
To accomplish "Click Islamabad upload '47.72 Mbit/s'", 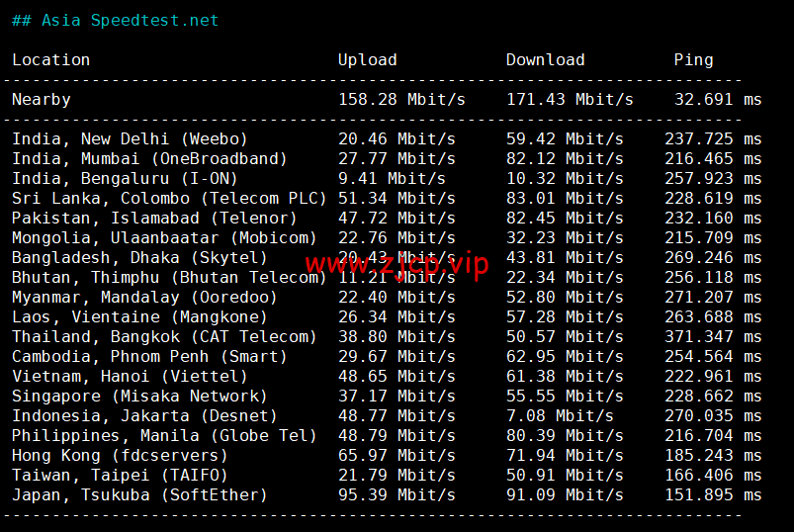I will coord(397,218).
